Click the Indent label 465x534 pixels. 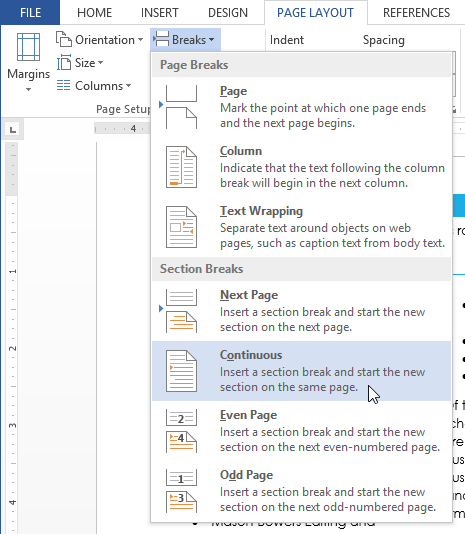tap(286, 40)
